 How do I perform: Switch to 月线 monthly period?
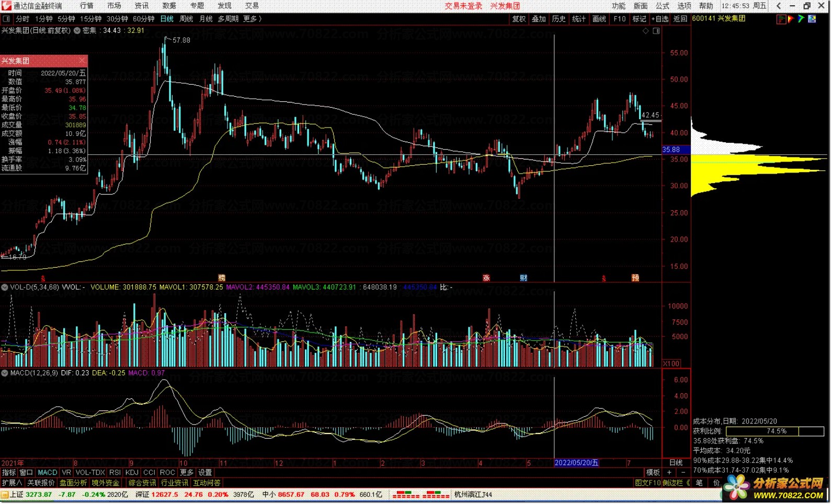(x=206, y=19)
